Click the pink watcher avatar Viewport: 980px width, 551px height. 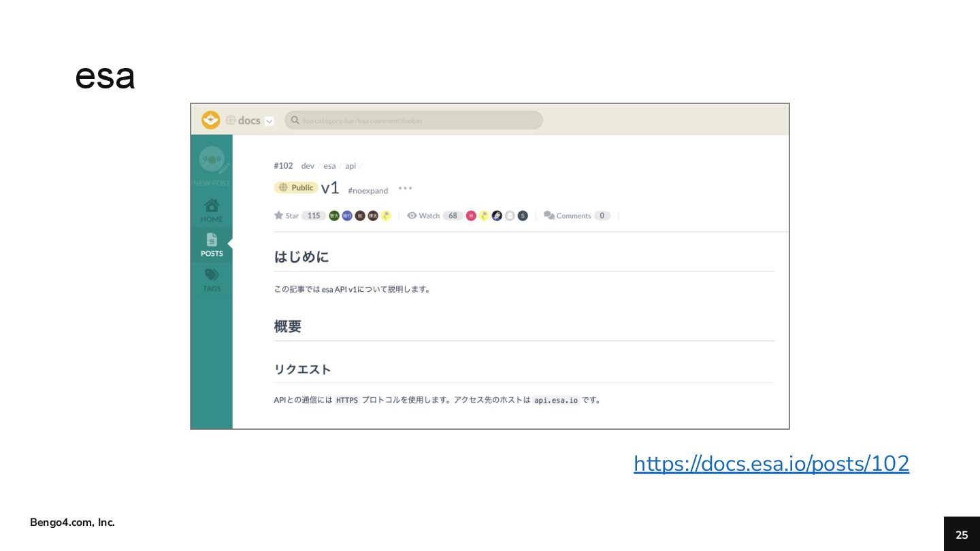coord(471,216)
